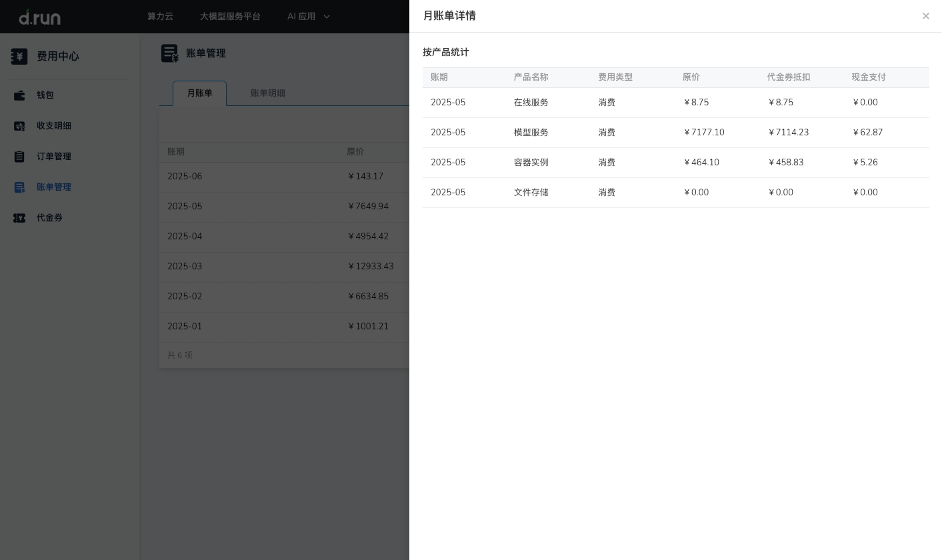Click the ¥5.26 cash payment cell
This screenshot has height=560, width=942.
point(865,163)
